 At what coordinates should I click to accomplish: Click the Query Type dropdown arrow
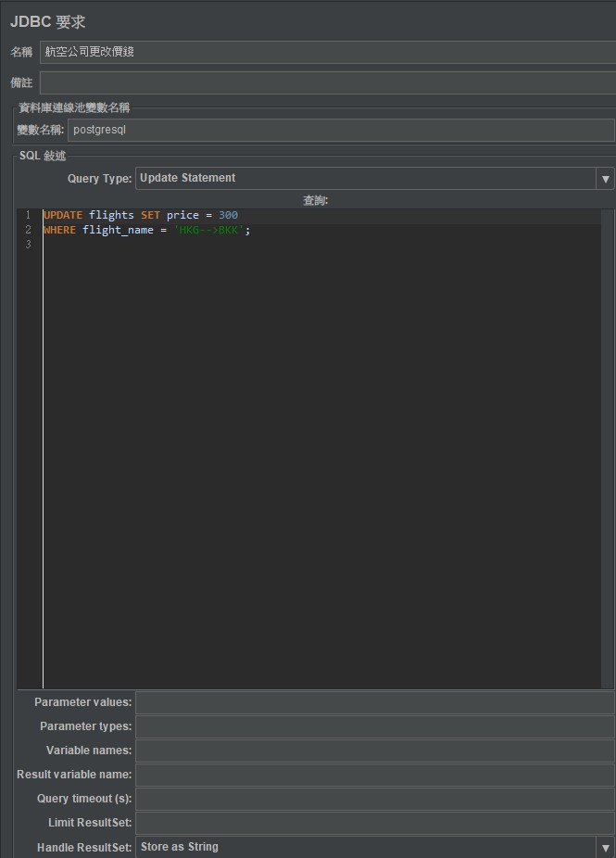pos(605,179)
